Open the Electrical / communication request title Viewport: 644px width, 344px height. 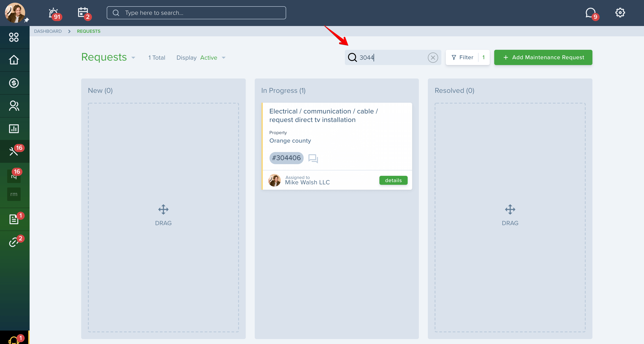pyautogui.click(x=324, y=115)
